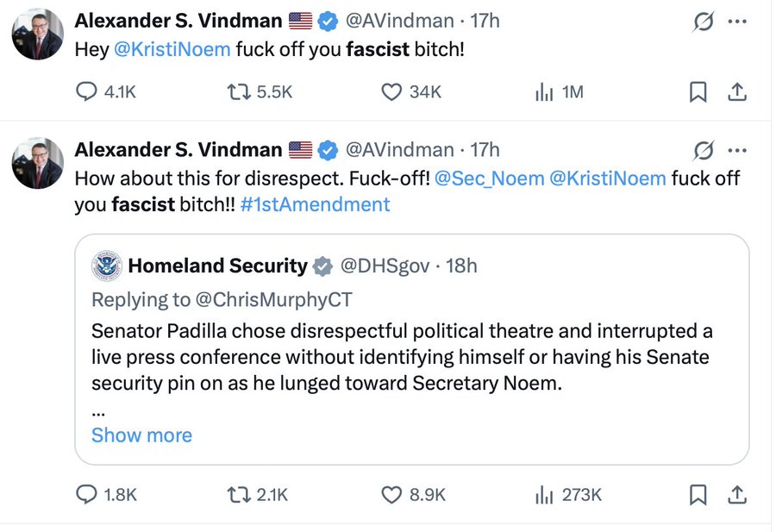Expand quoted tweet with Show more
This screenshot has width=776, height=532.
point(141,435)
